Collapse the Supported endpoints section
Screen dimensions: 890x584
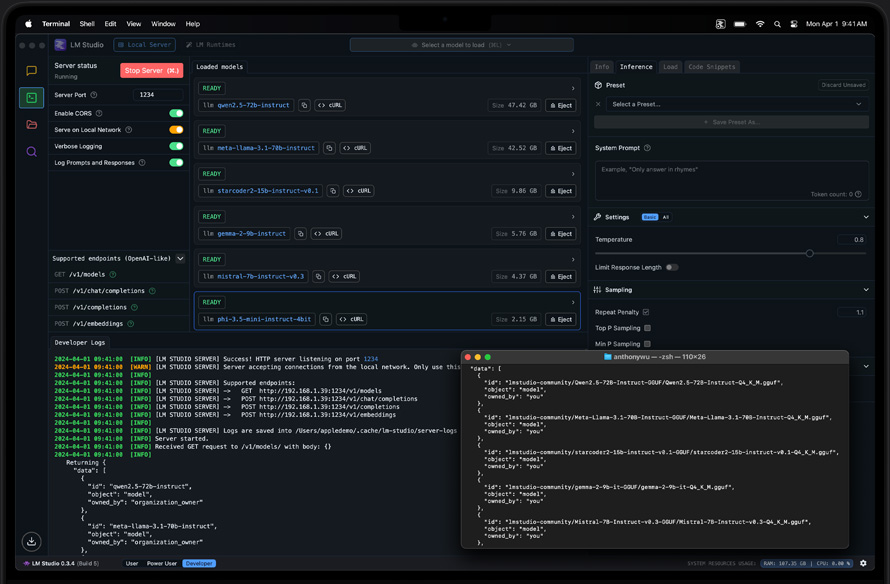(x=181, y=257)
